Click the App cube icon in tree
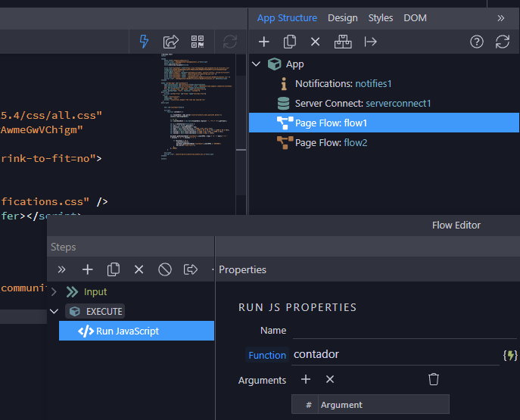 click(x=274, y=64)
